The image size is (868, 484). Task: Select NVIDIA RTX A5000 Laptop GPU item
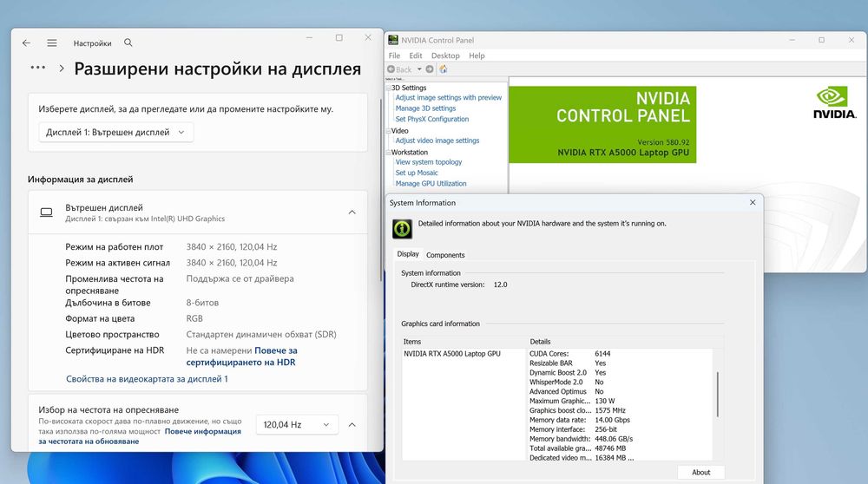(x=451, y=353)
